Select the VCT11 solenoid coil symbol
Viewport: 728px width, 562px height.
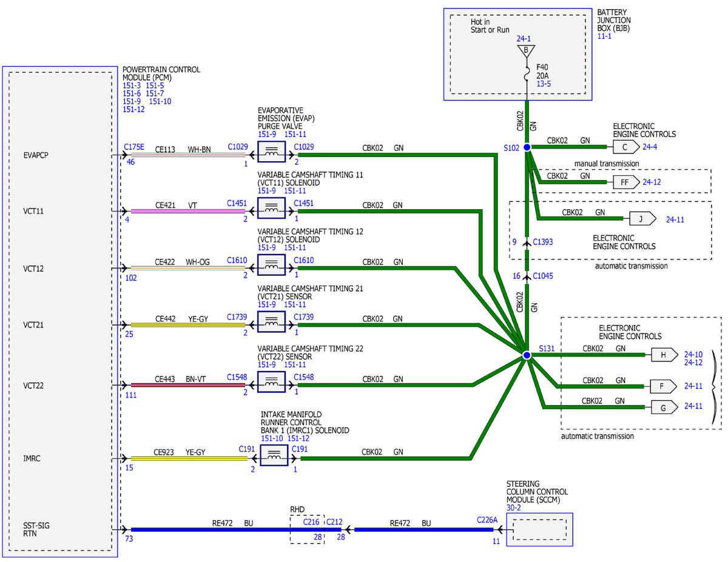[271, 208]
